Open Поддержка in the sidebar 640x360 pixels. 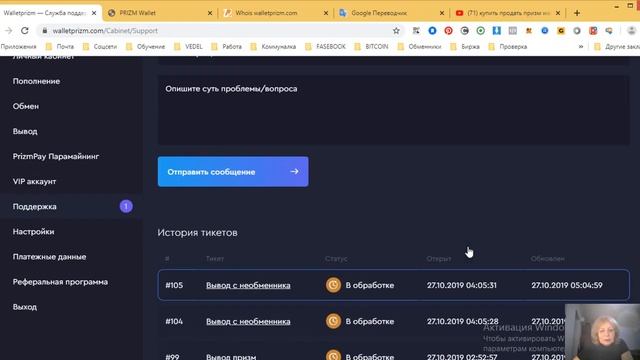click(35, 207)
